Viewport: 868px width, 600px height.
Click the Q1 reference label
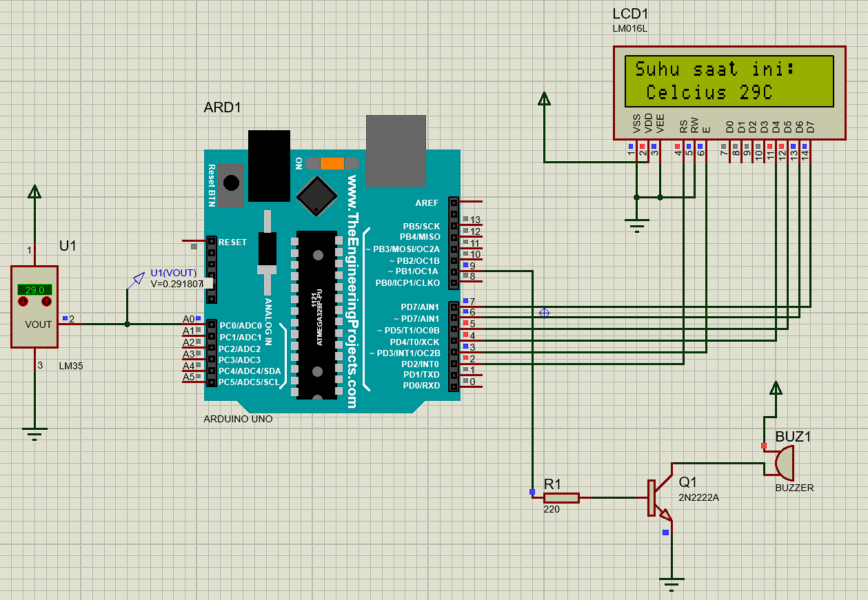pos(688,482)
